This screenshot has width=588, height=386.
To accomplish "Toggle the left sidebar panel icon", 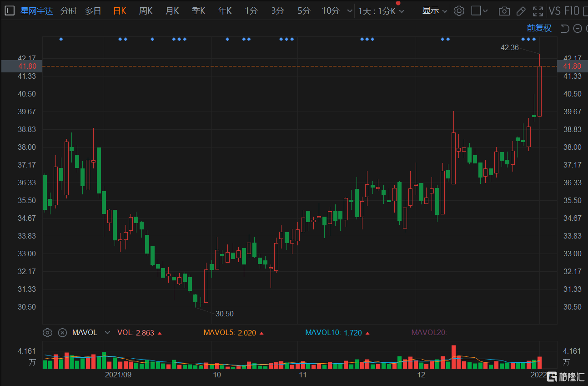I will pyautogui.click(x=10, y=11).
